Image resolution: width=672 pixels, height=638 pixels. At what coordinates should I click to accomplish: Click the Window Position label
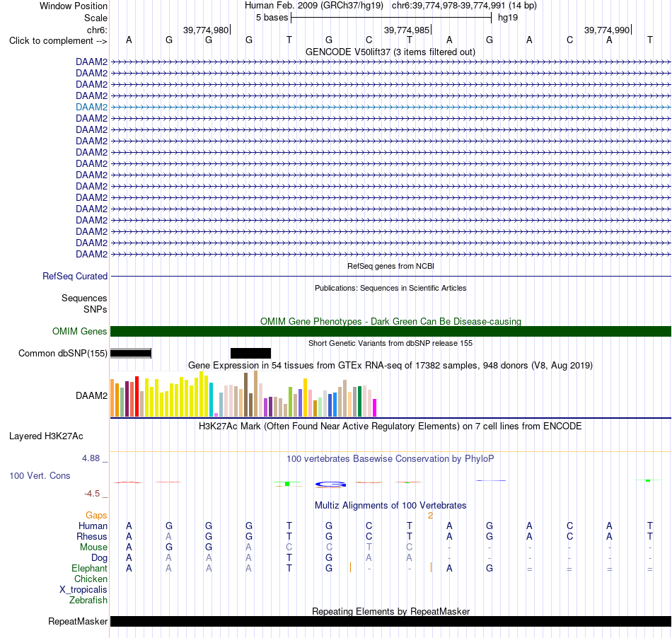pos(74,6)
